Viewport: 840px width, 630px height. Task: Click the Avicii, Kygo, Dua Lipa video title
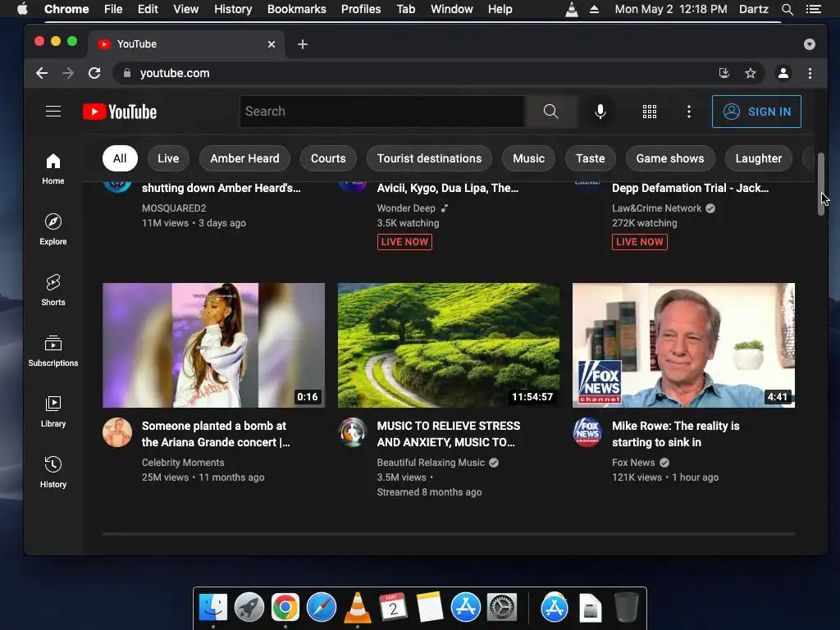(447, 188)
